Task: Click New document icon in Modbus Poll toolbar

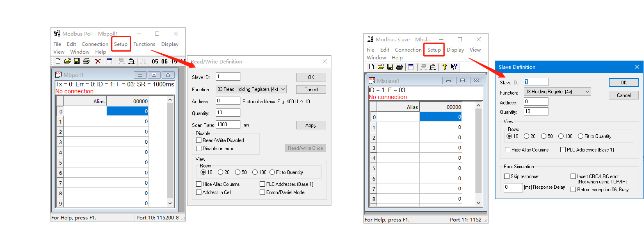Action: [58, 61]
